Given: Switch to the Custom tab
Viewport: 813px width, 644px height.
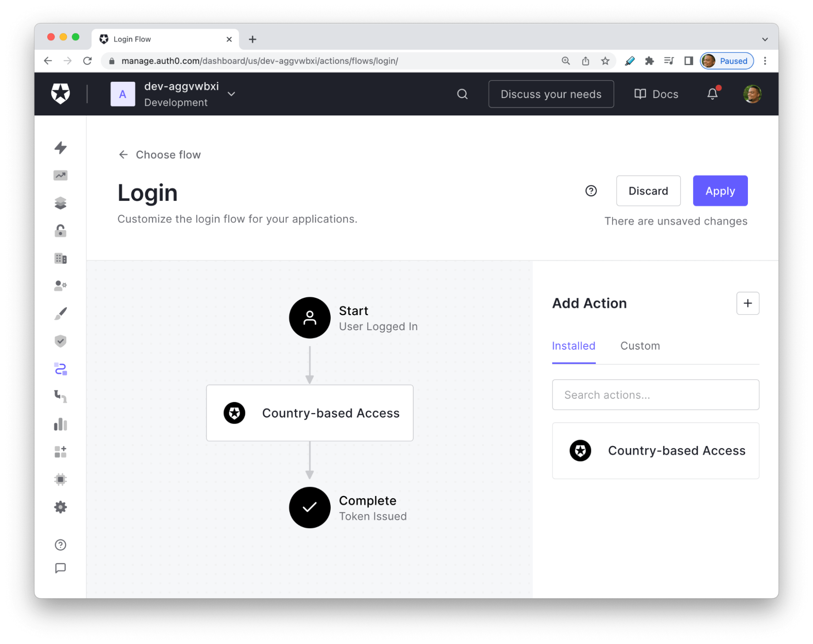Looking at the screenshot, I should click(639, 346).
